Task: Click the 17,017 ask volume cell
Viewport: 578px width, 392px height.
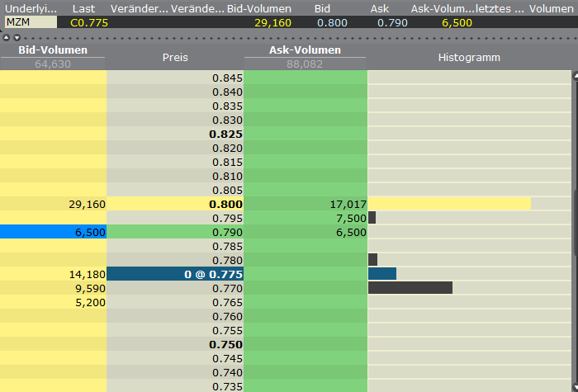Action: 306,203
